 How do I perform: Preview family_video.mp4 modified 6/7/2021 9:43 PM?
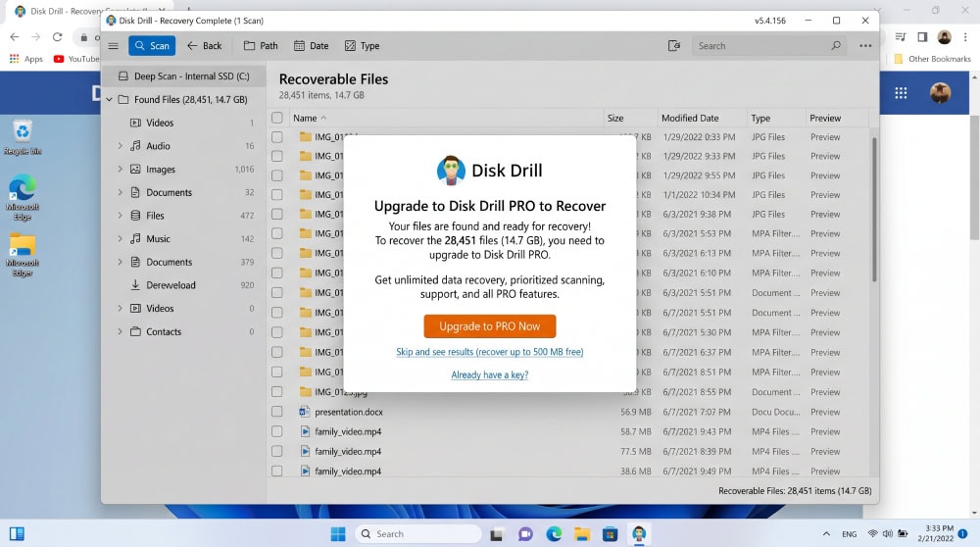[x=825, y=431]
